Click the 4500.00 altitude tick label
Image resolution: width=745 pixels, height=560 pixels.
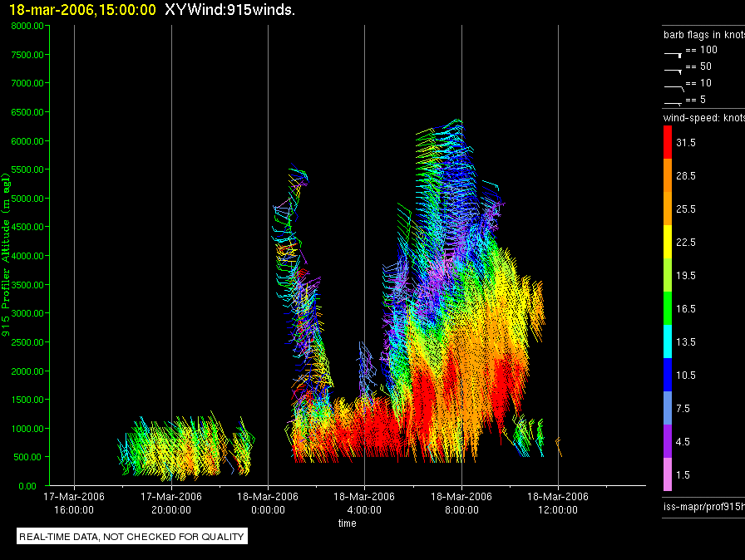27,227
